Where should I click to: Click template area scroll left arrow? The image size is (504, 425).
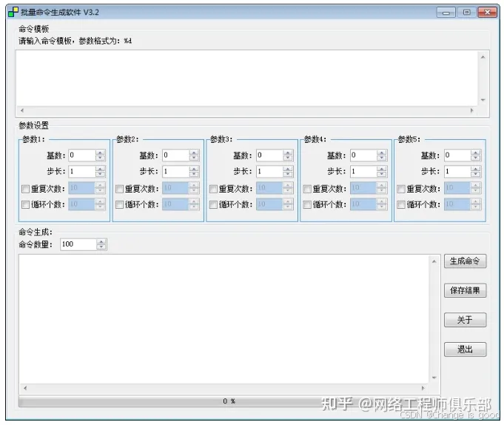(x=22, y=110)
